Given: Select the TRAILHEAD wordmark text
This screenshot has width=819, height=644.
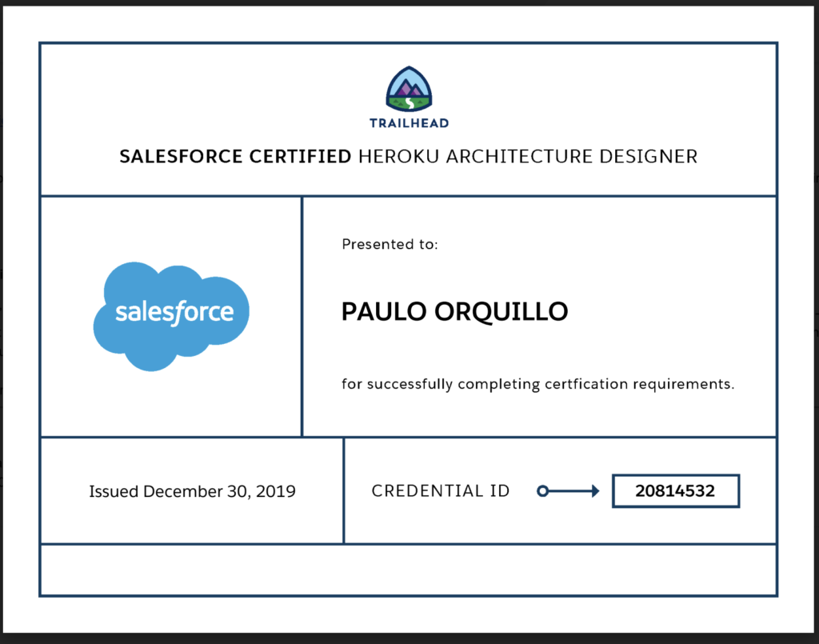Looking at the screenshot, I should (409, 123).
